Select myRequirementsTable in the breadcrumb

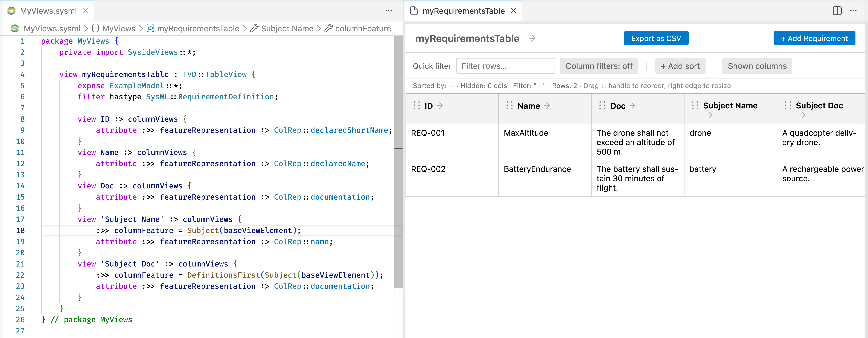click(198, 28)
